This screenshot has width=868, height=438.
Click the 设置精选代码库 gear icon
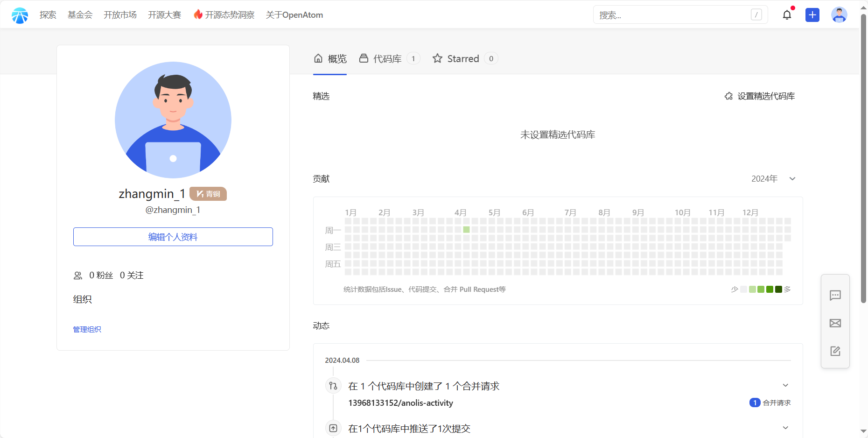click(x=728, y=96)
